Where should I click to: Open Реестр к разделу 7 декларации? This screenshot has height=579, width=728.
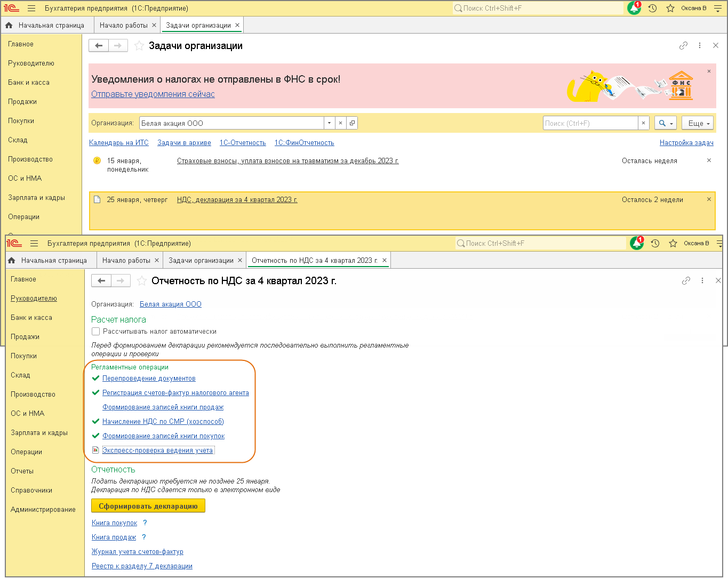click(x=142, y=566)
